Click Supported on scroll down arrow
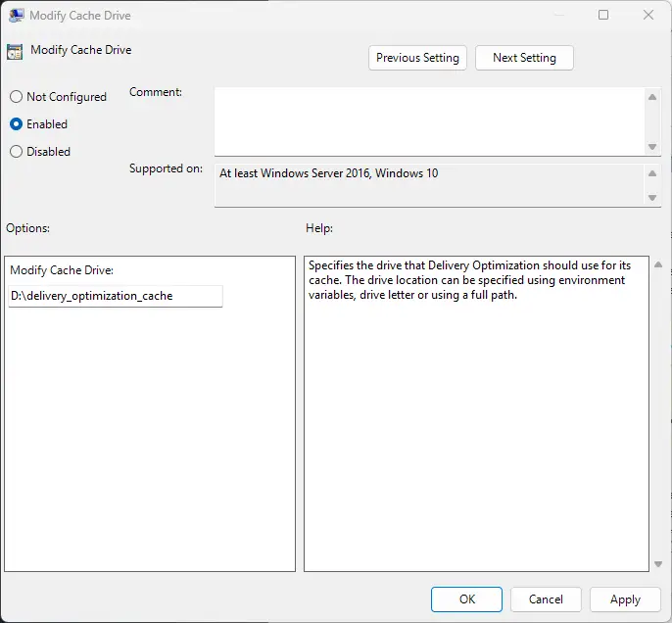Viewport: 672px width, 623px height. point(652,198)
